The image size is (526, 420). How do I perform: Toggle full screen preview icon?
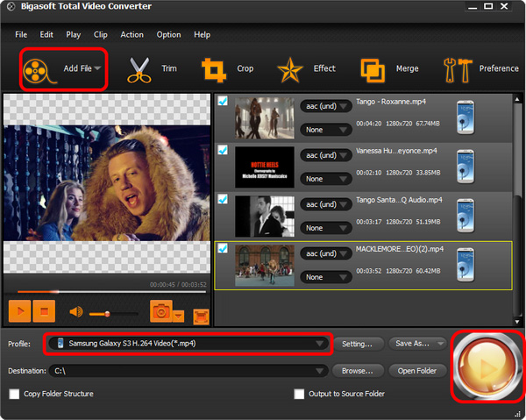[x=201, y=317]
